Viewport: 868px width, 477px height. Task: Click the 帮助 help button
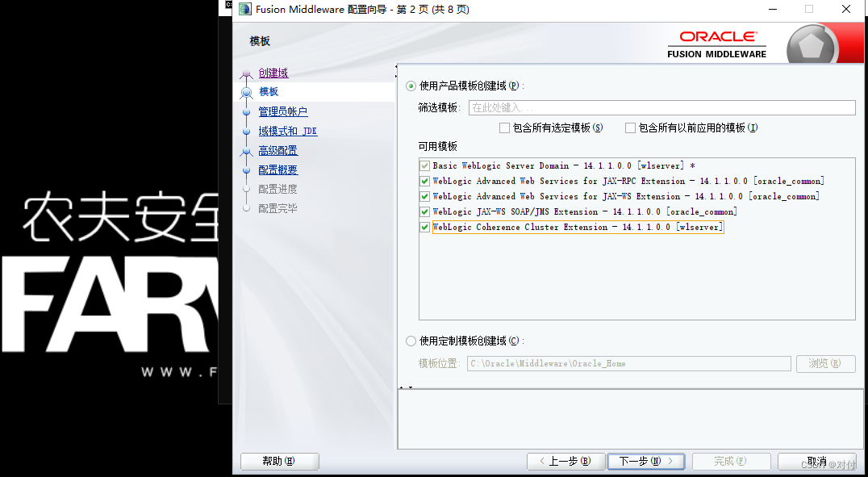tap(280, 462)
